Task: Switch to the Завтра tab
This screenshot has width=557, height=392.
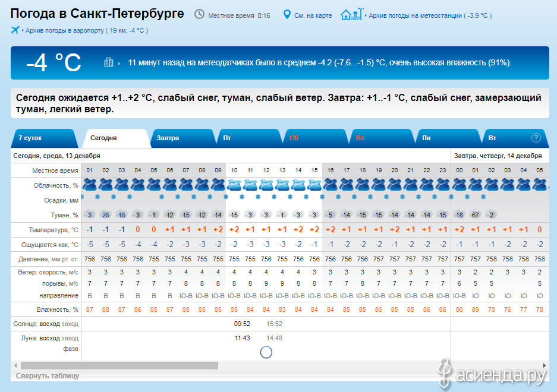Action: point(182,138)
